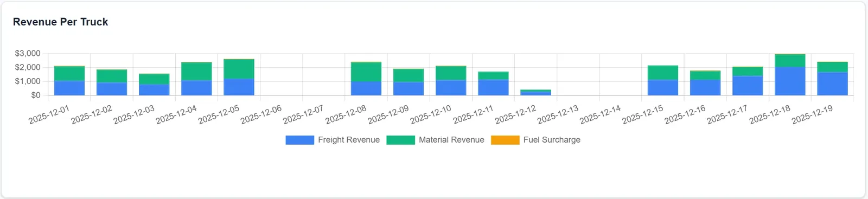Viewport: 868px width, 199px height.
Task: Click the 2025-12-07 date label
Action: [303, 114]
